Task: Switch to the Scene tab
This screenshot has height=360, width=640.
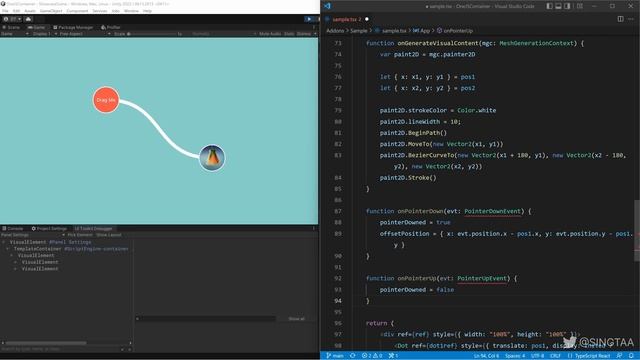Action: click(x=11, y=27)
